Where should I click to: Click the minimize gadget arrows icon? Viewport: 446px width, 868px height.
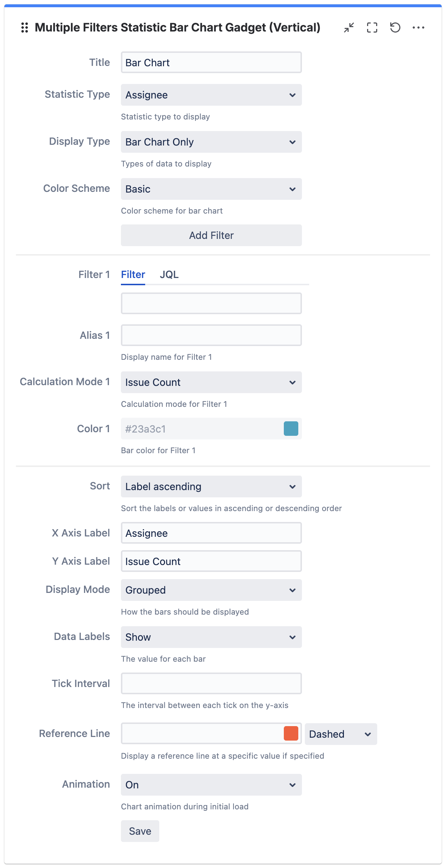pyautogui.click(x=349, y=28)
